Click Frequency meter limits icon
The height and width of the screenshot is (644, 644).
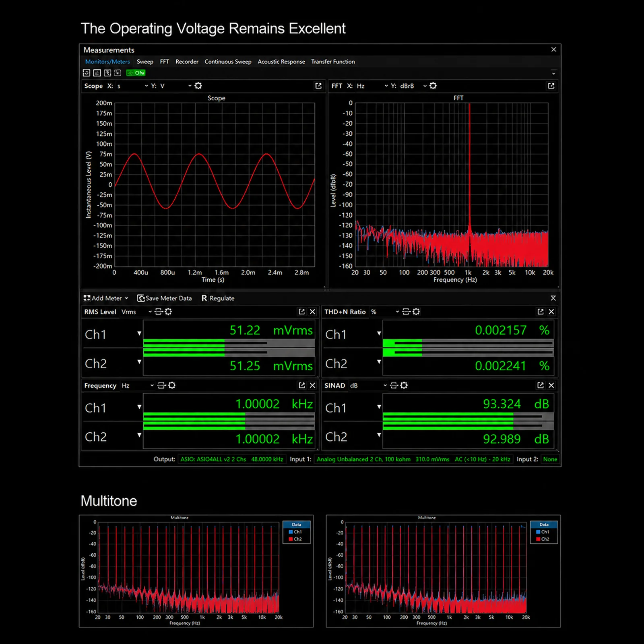pos(162,385)
